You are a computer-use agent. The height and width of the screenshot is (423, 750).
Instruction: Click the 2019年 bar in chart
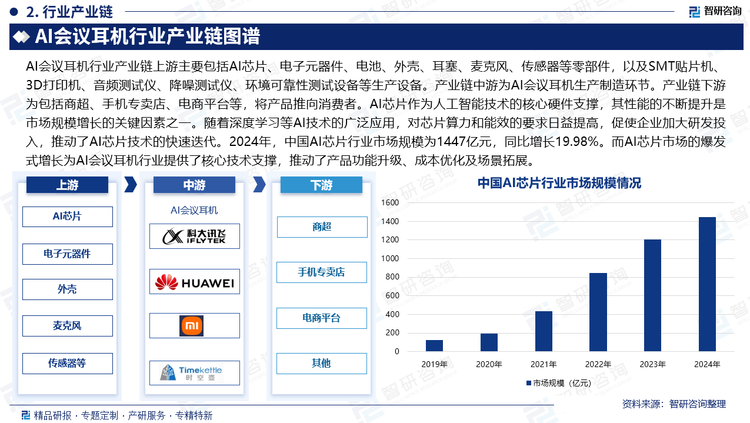pyautogui.click(x=434, y=345)
